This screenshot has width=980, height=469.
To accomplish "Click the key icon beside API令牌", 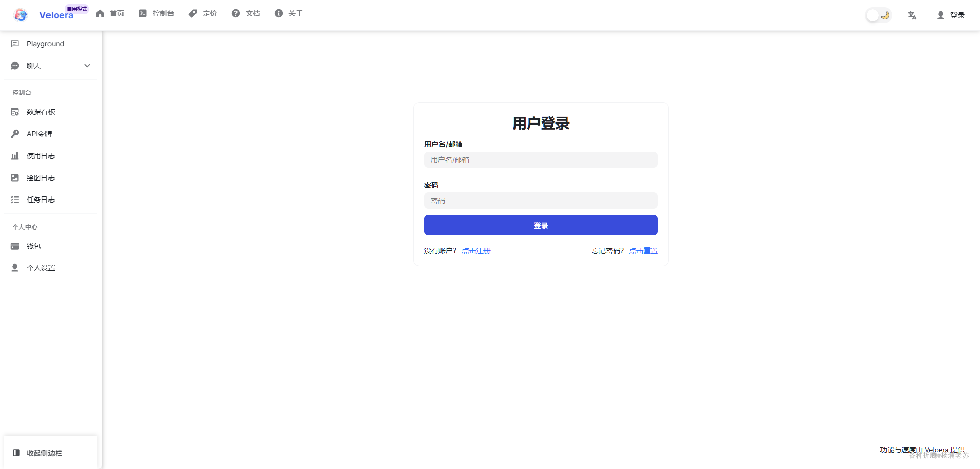I will tap(15, 134).
